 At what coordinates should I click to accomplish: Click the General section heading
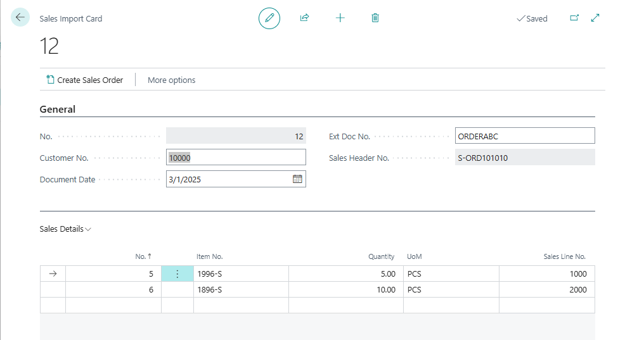(x=58, y=110)
